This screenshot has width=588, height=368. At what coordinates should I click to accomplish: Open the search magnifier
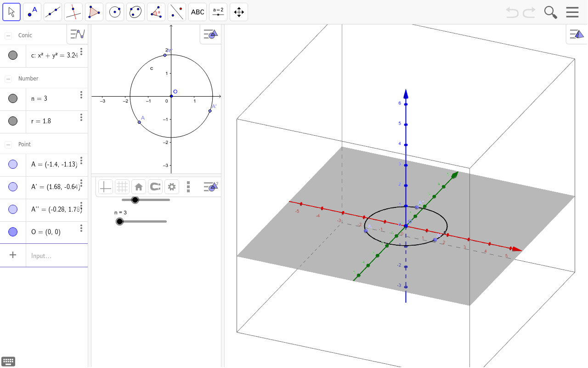pos(550,12)
